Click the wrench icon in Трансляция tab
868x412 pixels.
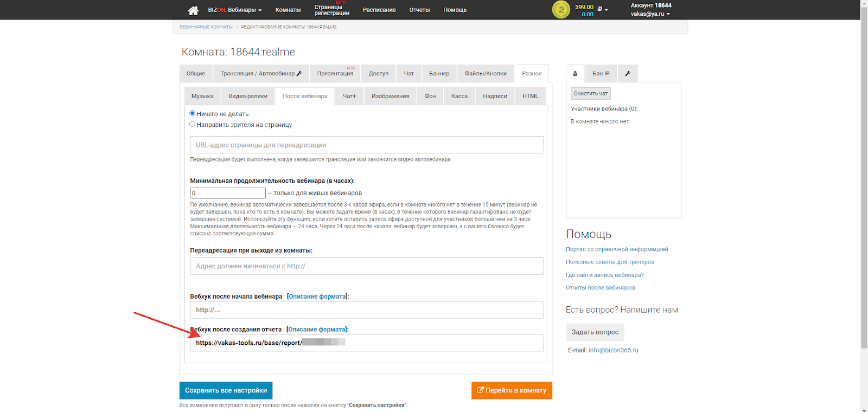[299, 74]
